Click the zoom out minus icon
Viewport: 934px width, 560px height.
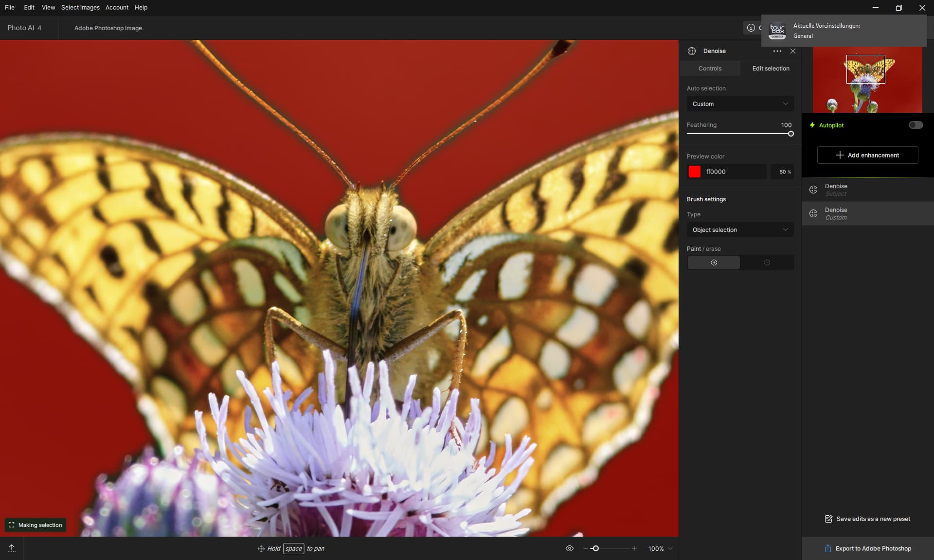pos(585,548)
